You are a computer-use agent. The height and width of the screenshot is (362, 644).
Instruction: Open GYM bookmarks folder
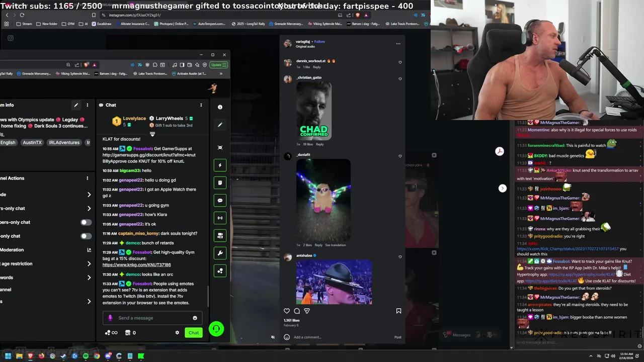[68, 24]
